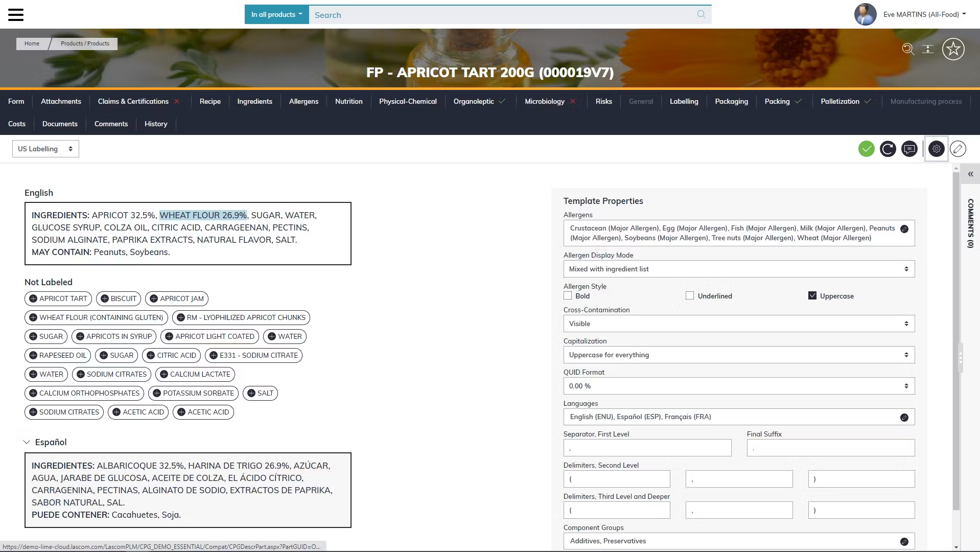Screen dimensions: 980x552
Task: Add BISCUIT to label
Action: point(119,298)
